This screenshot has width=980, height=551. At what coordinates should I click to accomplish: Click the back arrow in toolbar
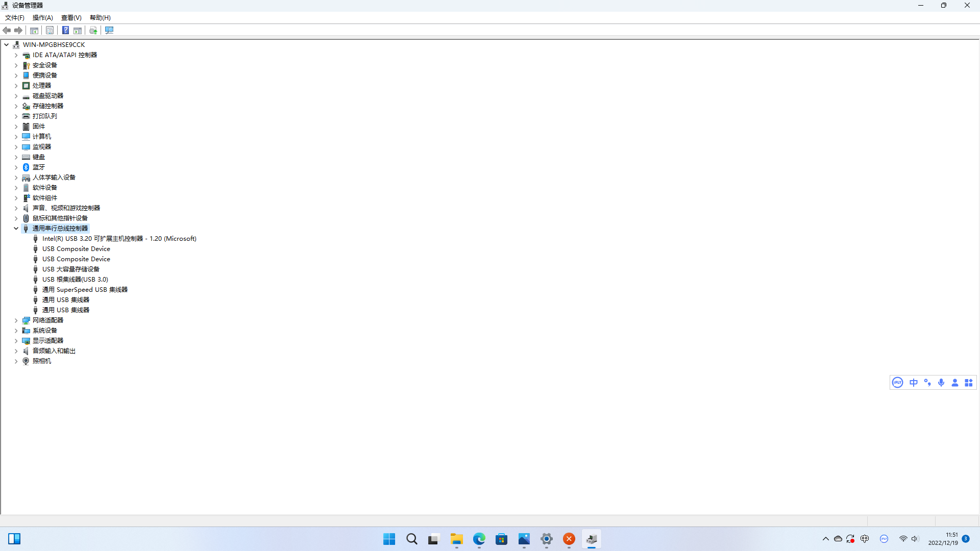click(x=7, y=31)
